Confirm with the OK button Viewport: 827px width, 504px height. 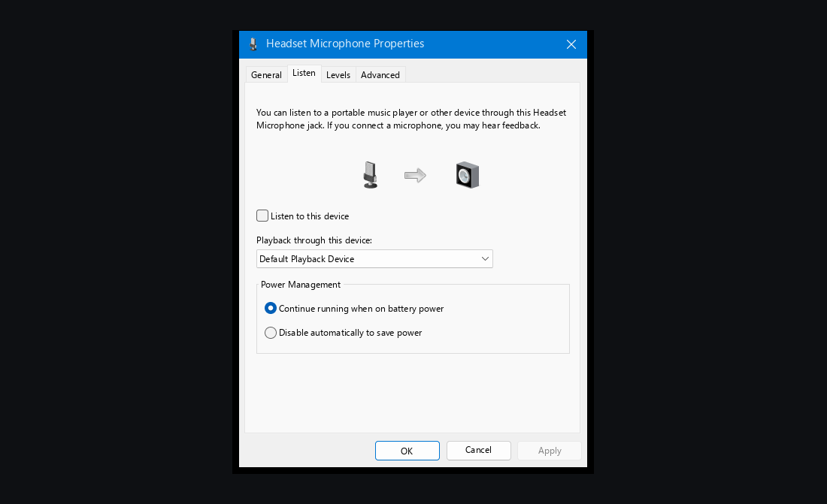click(x=407, y=451)
